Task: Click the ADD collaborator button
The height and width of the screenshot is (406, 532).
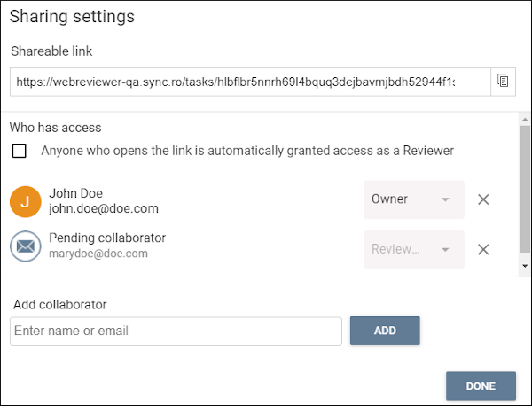Action: [x=385, y=331]
